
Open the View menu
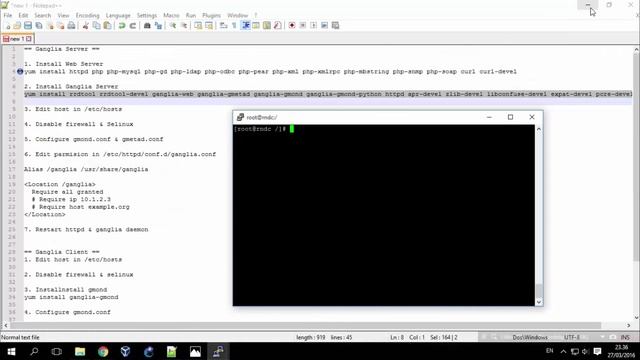(x=63, y=16)
